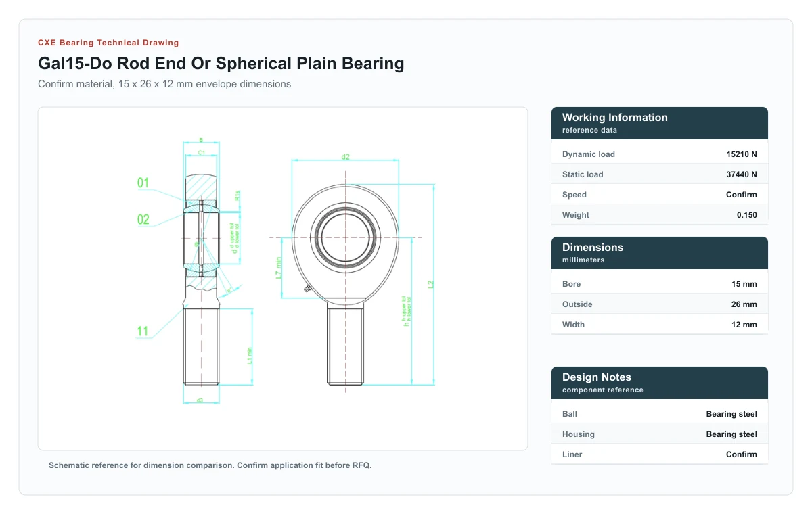Click the Gal15-Do Rod End title heading

click(x=221, y=64)
